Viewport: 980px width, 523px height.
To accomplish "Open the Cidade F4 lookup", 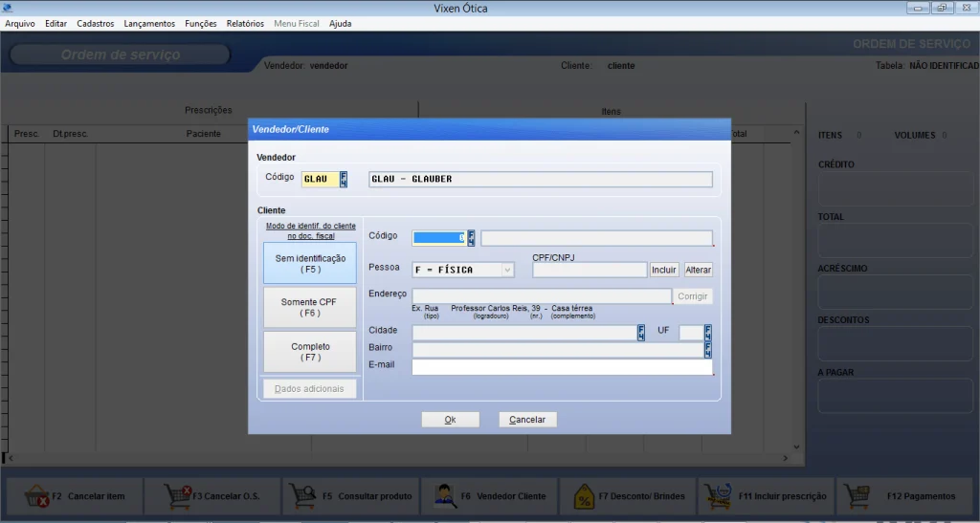I will 641,333.
